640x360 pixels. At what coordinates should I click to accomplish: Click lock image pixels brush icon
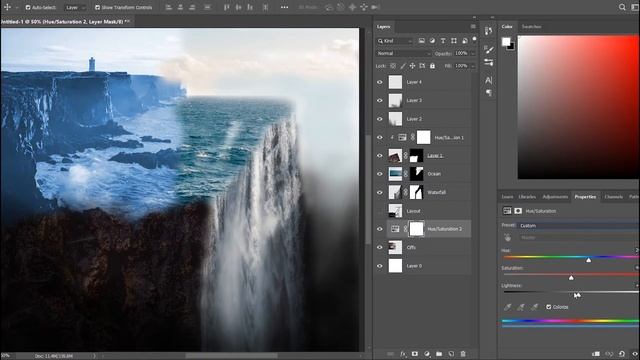point(403,66)
